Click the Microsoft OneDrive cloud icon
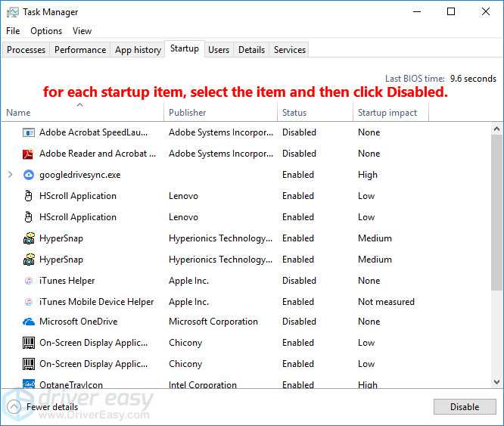 point(29,322)
